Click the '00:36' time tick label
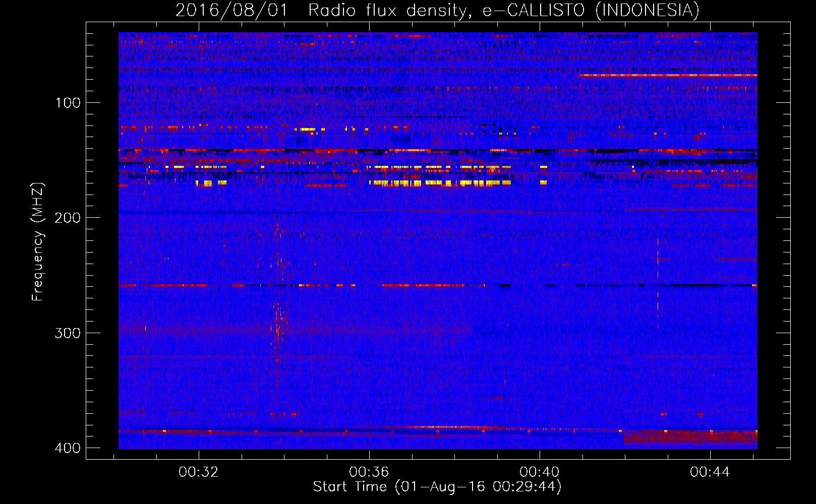The image size is (816, 504). (x=369, y=472)
